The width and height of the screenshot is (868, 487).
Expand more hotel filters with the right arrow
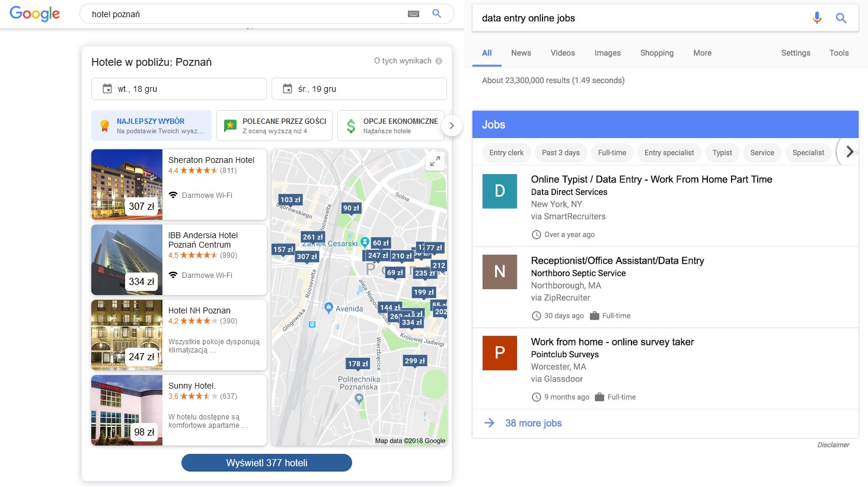click(452, 125)
